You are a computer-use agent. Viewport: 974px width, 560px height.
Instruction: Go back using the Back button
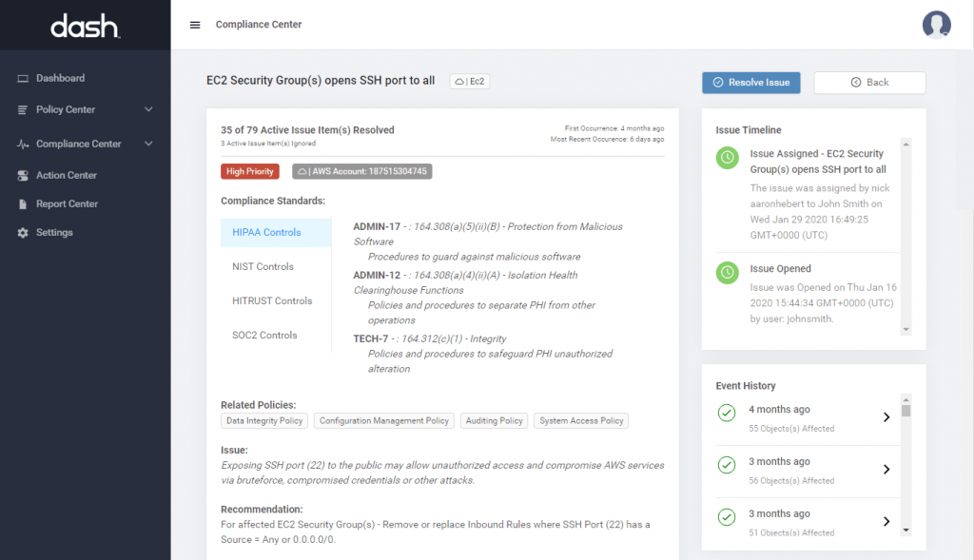[x=869, y=83]
